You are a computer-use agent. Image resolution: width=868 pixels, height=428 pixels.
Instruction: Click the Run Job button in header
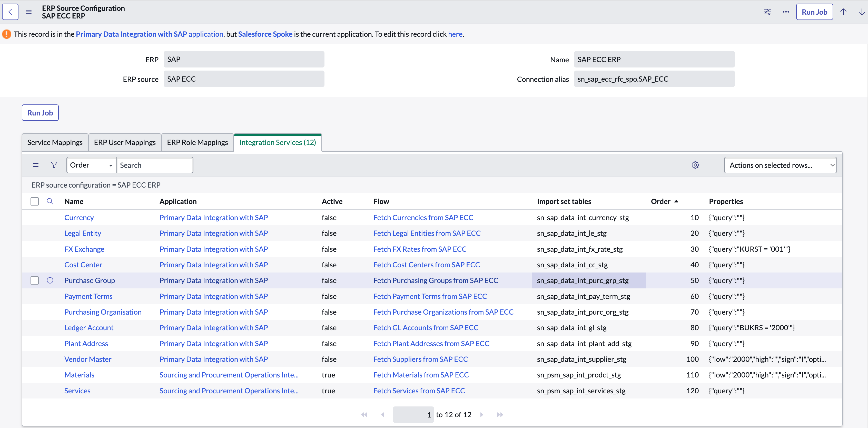814,12
